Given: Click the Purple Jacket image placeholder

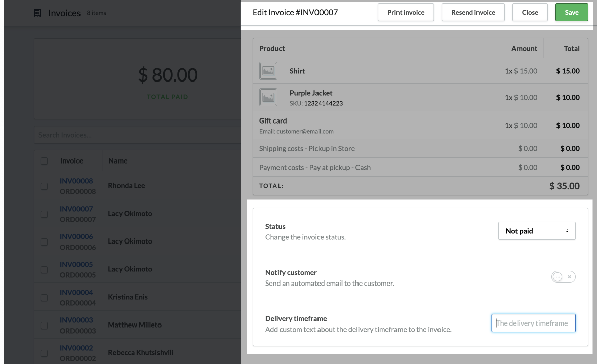Looking at the screenshot, I should [268, 97].
